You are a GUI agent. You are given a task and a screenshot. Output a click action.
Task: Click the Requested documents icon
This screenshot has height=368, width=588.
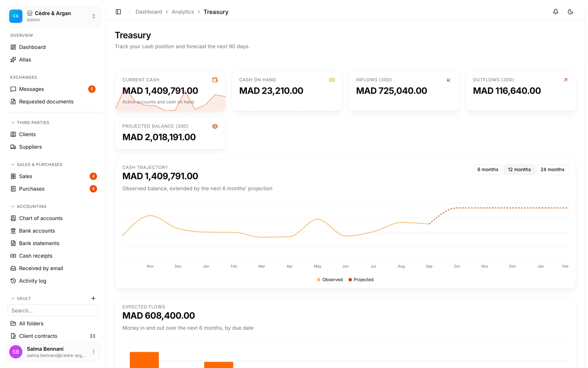(x=13, y=102)
